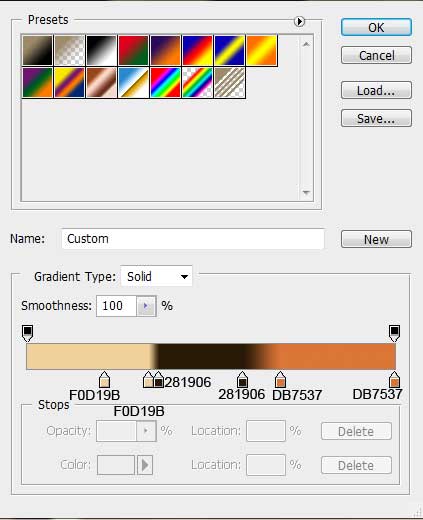The height and width of the screenshot is (520, 423).
Task: Open the Gradient Type dropdown
Action: click(x=156, y=276)
